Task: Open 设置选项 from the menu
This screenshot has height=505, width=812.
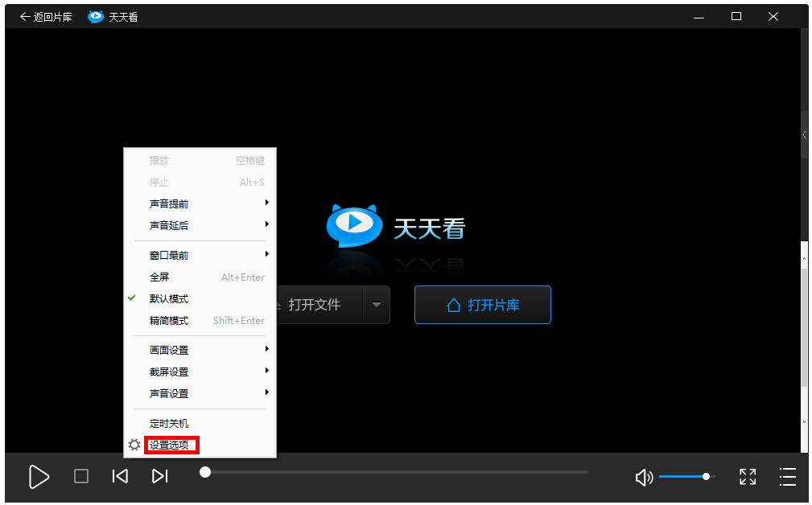Action: [200, 445]
